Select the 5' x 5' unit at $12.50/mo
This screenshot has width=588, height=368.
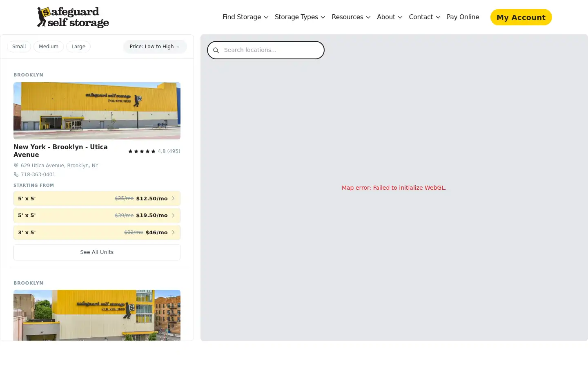click(x=97, y=198)
